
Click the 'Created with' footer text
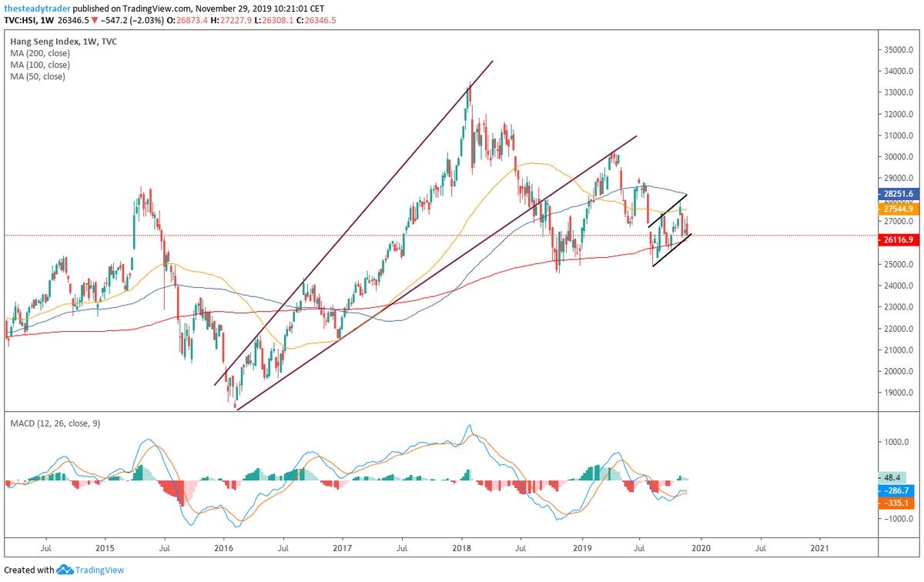pyautogui.click(x=29, y=570)
